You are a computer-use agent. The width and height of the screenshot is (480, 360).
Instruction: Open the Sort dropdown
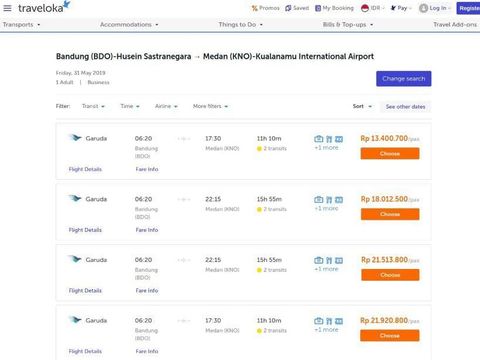[x=362, y=106]
